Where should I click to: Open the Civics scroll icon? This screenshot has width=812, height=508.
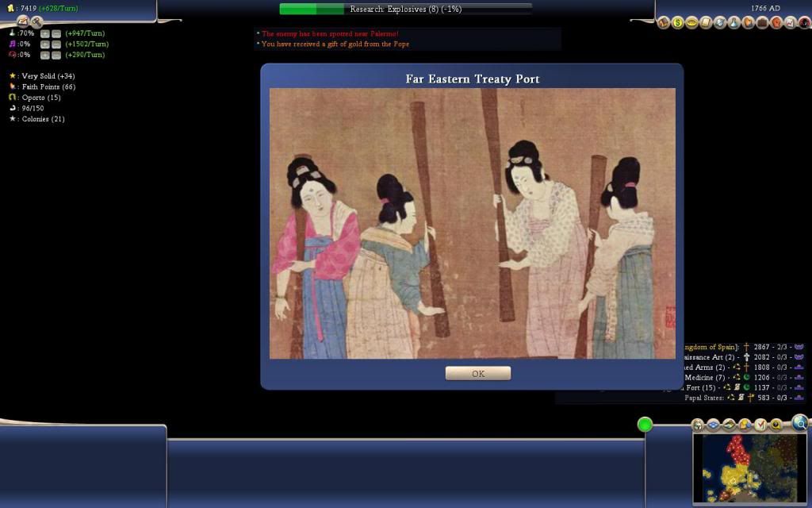tap(706, 23)
